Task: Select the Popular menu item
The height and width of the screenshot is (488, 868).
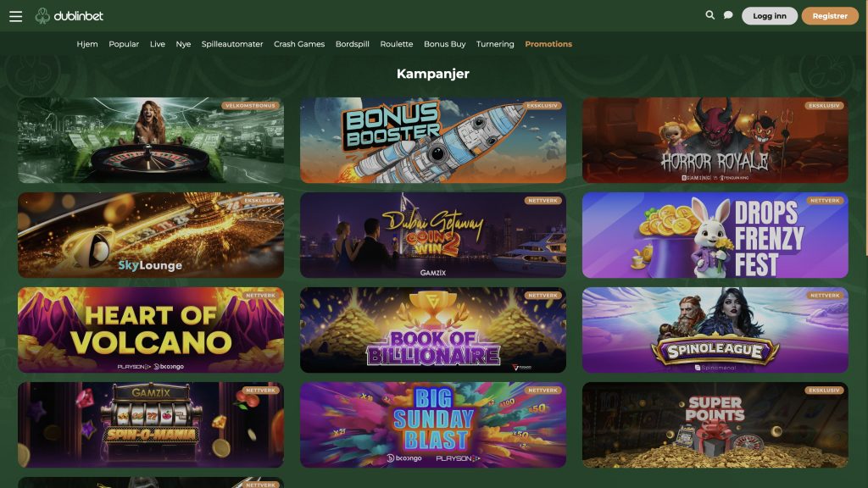Action: [124, 44]
